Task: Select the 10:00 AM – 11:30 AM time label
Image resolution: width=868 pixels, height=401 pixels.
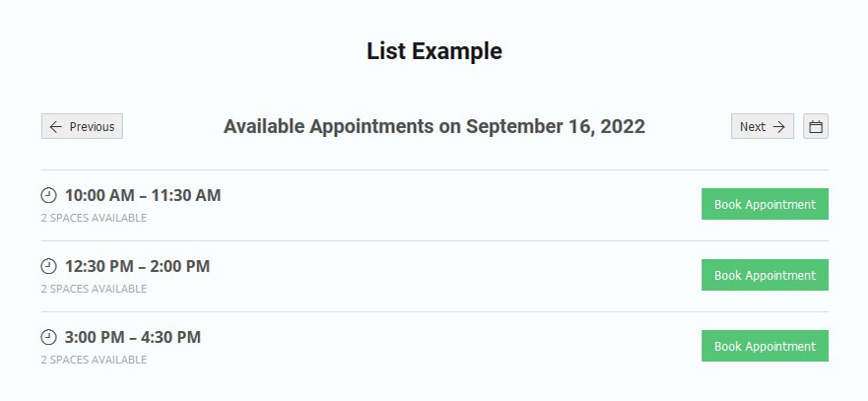Action: [x=143, y=195]
